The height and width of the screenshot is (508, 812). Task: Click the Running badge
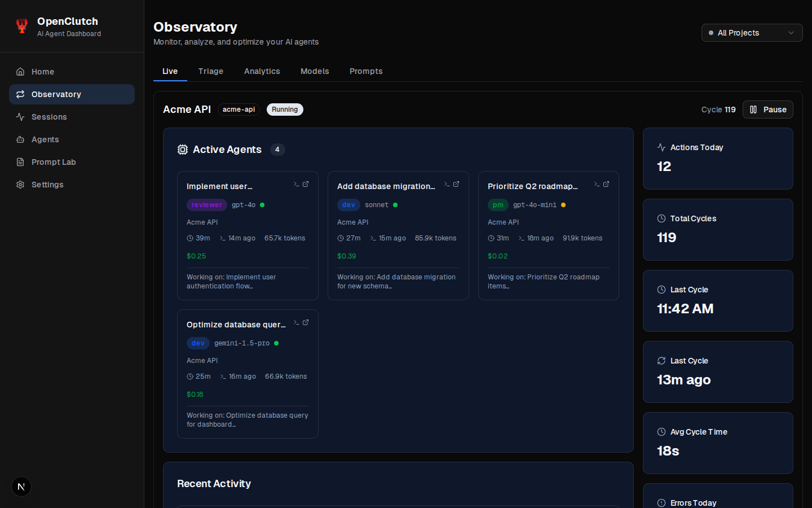tap(285, 110)
